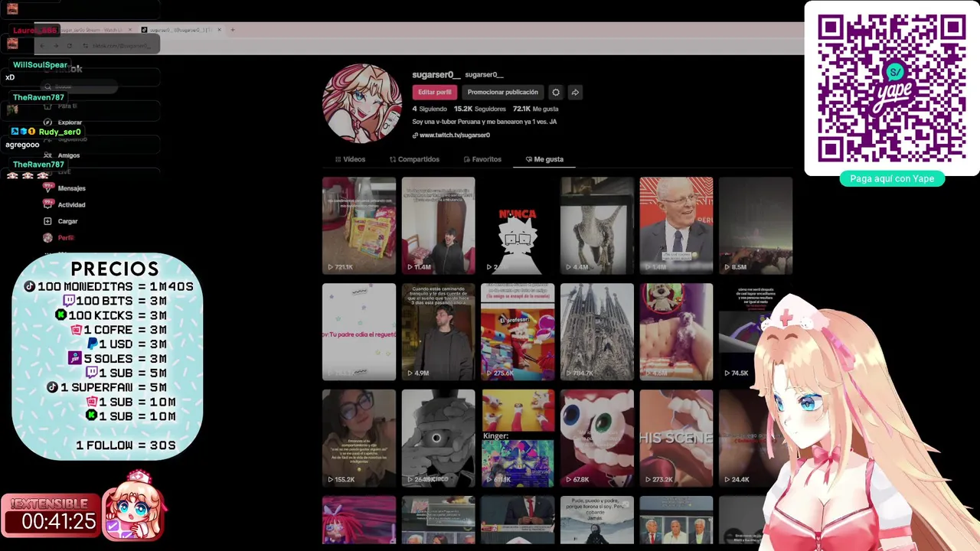Image resolution: width=980 pixels, height=551 pixels.
Task: Open the 15.2K Seguidores list
Action: 479,109
